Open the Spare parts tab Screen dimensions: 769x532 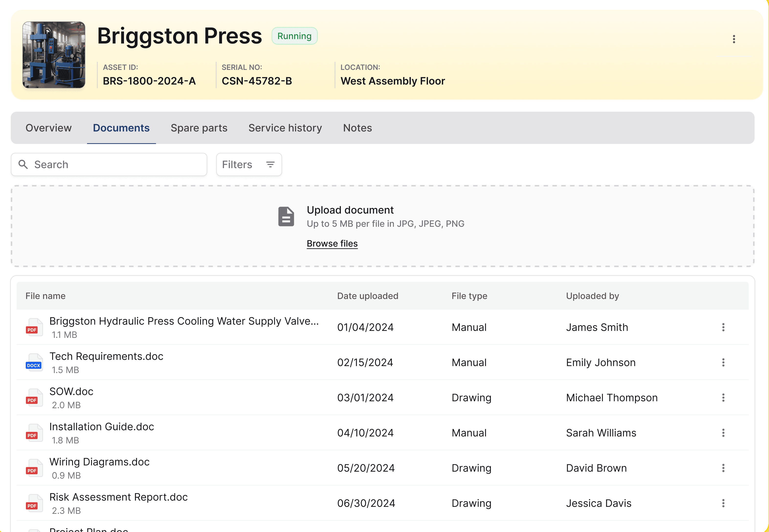199,128
